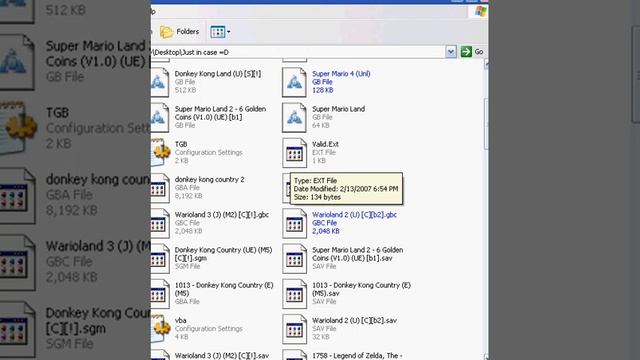Click the Warioland 3 (J) (M2) [C][!].sav filename
The height and width of the screenshot is (360, 640).
pyautogui.click(x=222, y=356)
